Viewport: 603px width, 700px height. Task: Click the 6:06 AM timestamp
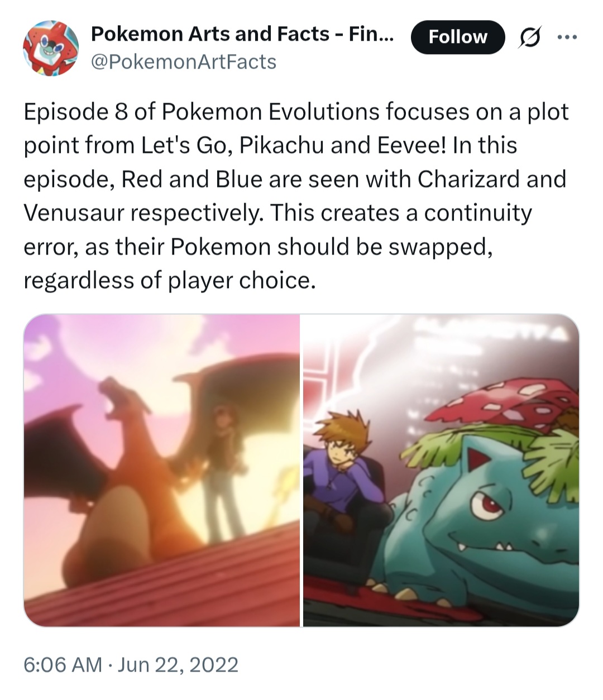click(x=63, y=664)
